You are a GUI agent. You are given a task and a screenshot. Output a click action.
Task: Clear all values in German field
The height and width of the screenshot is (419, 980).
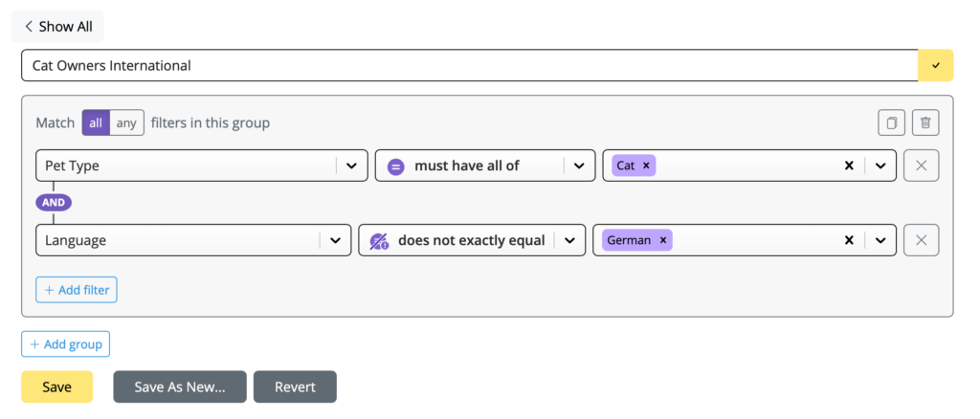click(849, 240)
